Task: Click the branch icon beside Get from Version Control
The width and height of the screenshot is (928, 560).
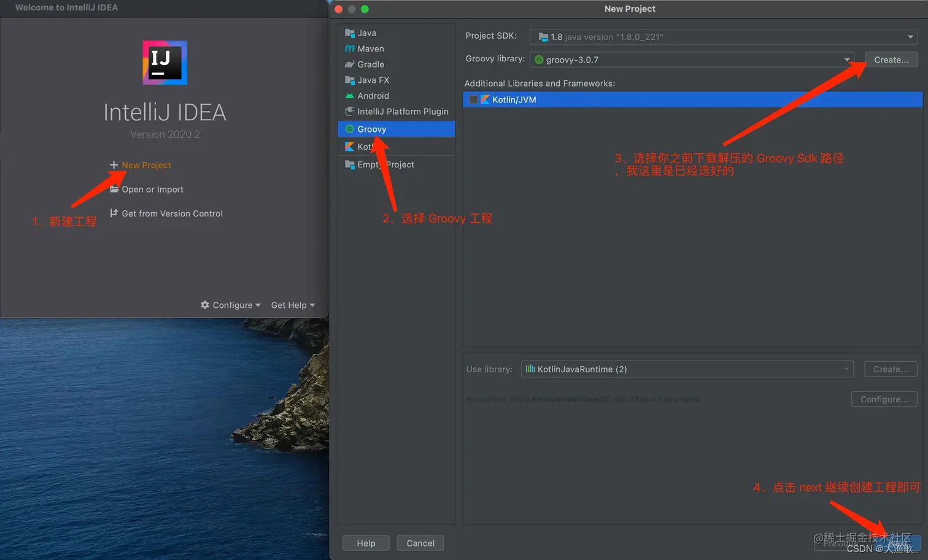Action: point(114,213)
